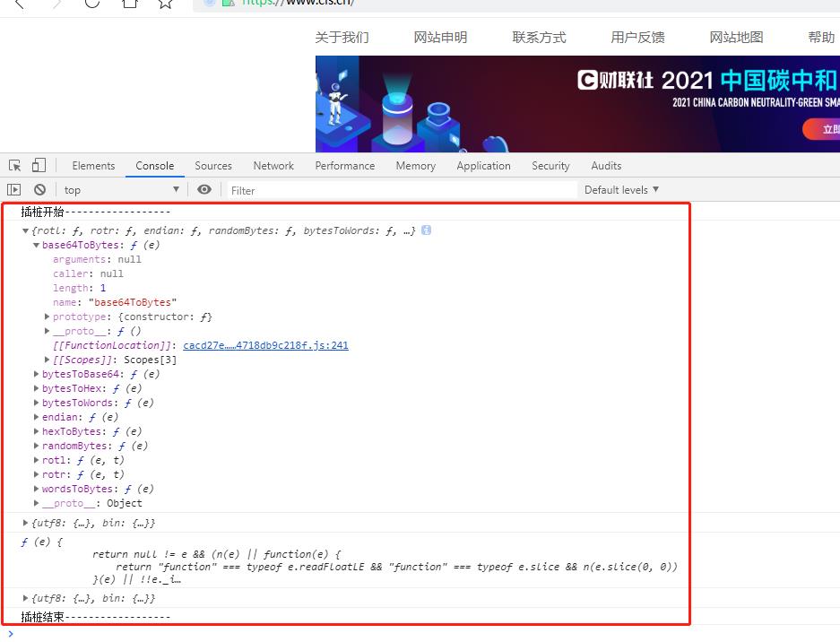Expand randomBytes function entry

36,446
